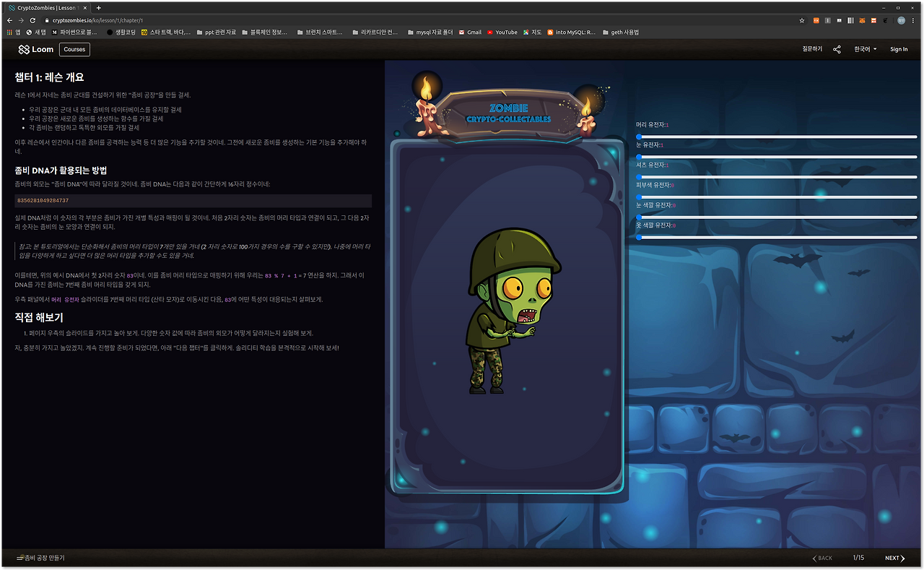Click the 눈 유전자 slider
Image resolution: width=924 pixels, height=570 pixels.
777,157
